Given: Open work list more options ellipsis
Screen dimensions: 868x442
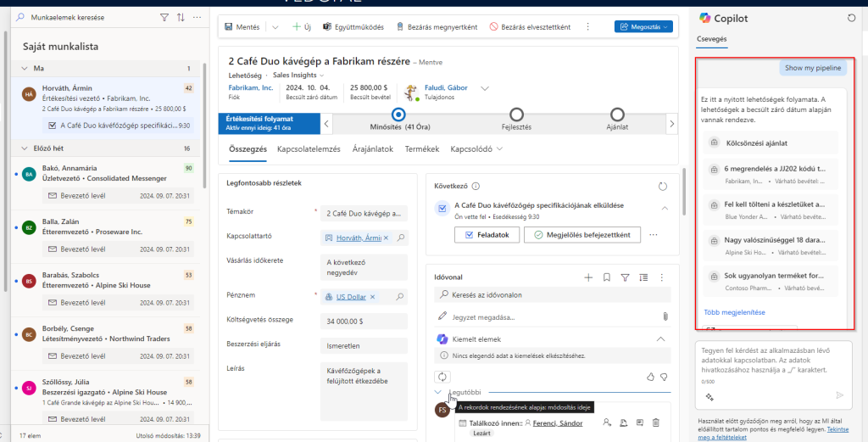Looking at the screenshot, I should coord(197,18).
